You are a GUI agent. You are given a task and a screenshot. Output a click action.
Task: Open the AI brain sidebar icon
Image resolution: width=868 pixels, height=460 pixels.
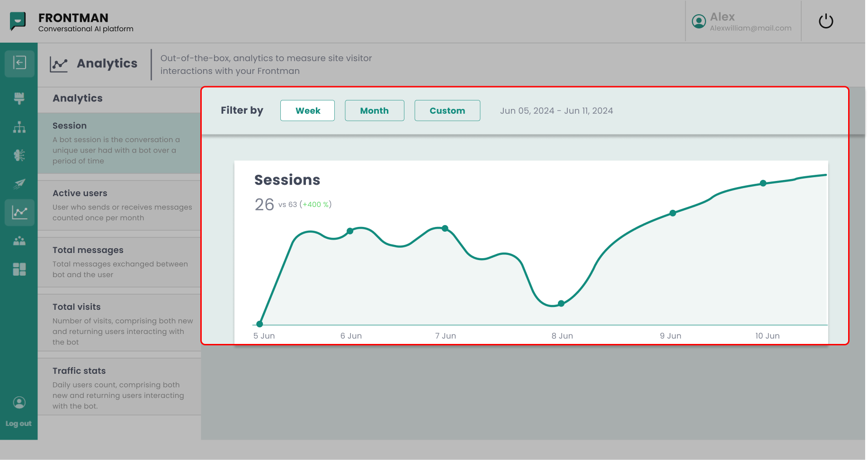point(19,155)
